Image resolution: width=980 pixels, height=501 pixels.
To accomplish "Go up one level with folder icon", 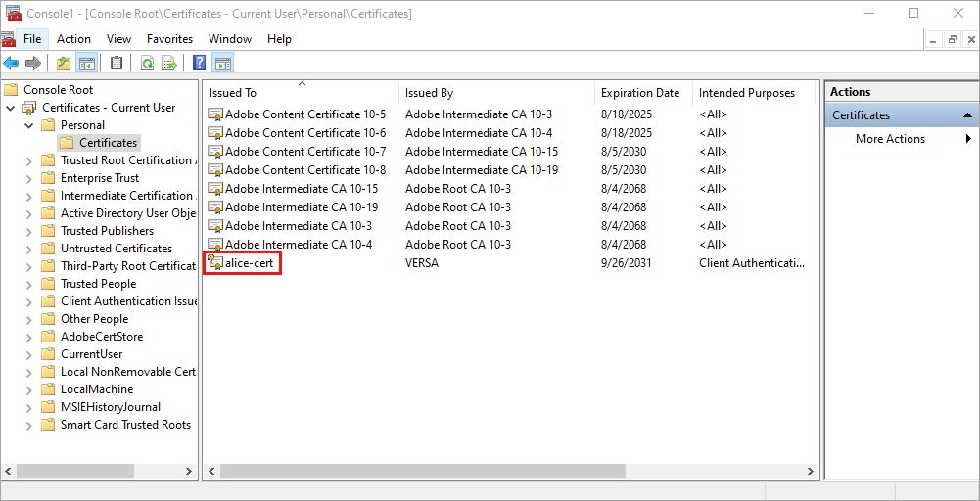I will [63, 63].
